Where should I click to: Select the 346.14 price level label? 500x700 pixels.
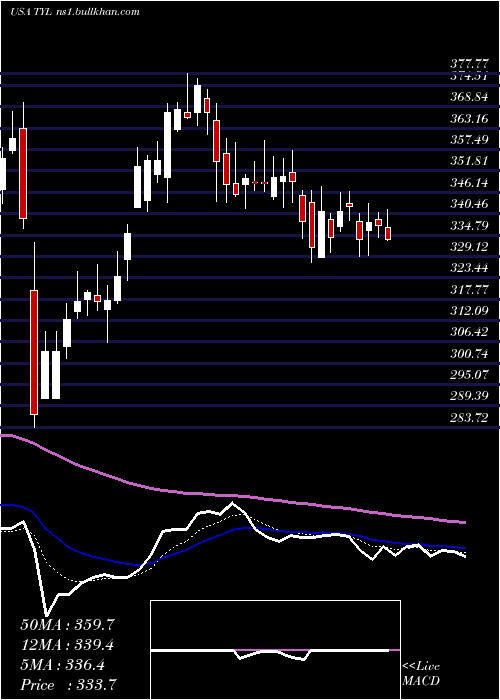tap(468, 183)
